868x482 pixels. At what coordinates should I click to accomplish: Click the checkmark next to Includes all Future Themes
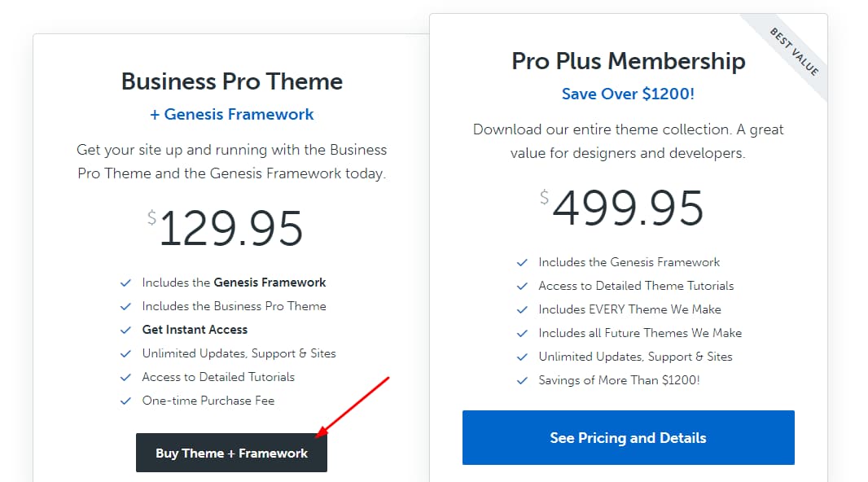point(522,333)
